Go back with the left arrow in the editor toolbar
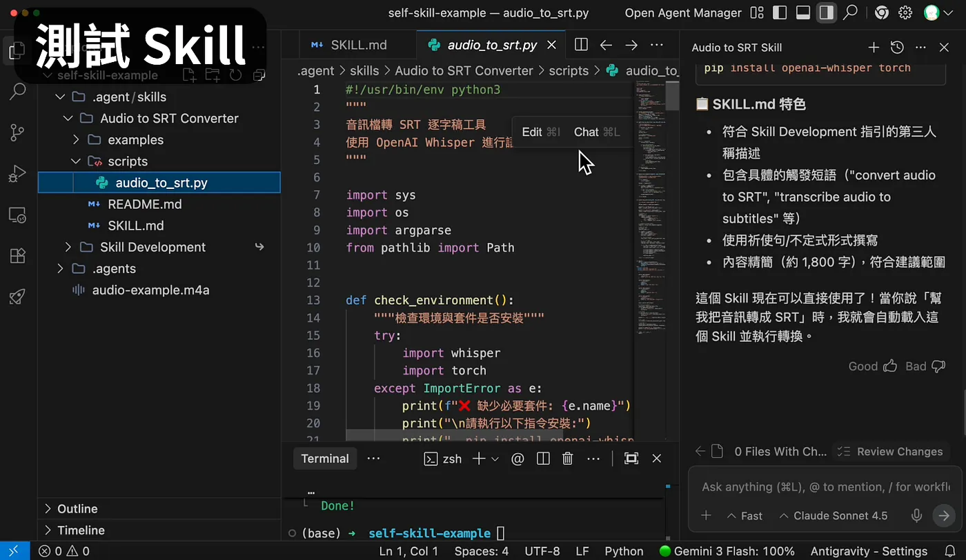966x560 pixels. click(606, 45)
